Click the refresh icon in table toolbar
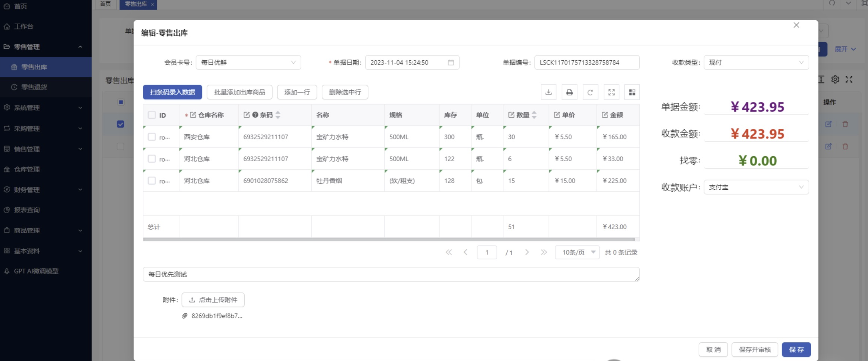This screenshot has width=868, height=361. [x=590, y=92]
